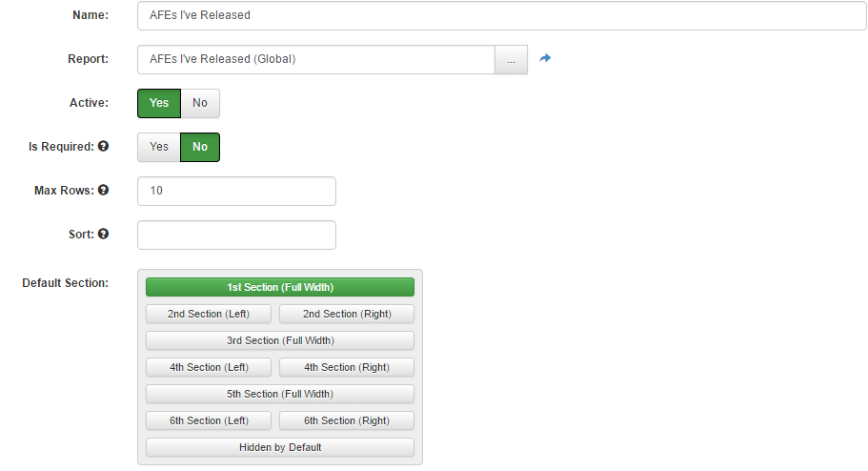
Task: Pick 4th Section (Left)
Action: (x=209, y=367)
